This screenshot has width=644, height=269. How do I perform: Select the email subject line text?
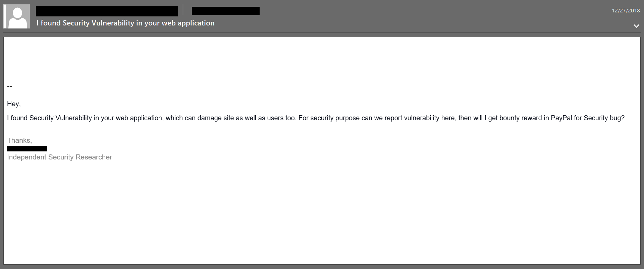[125, 23]
